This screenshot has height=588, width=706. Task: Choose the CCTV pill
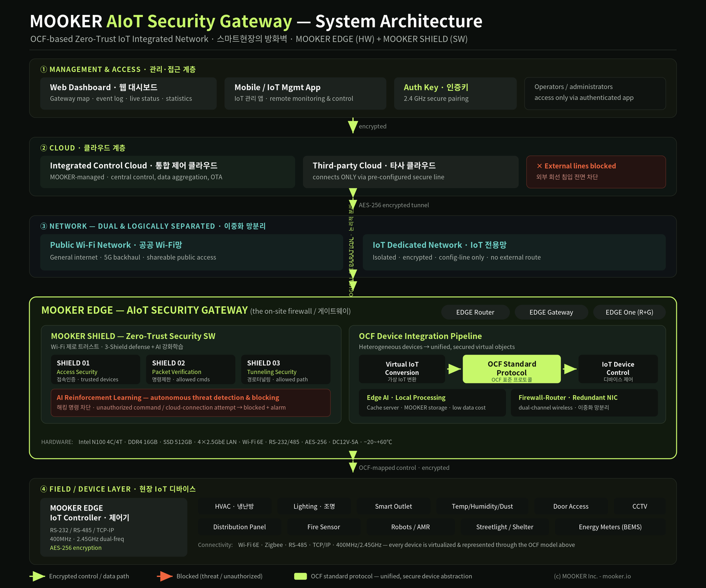(640, 506)
